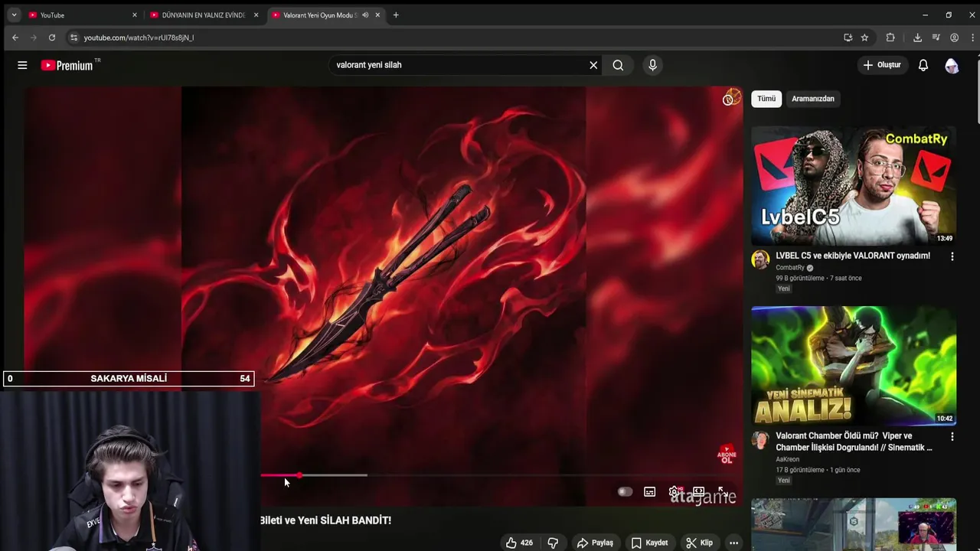Switch to DÜNYANIN EN YALNIZ EVİNDE tab

point(203,15)
